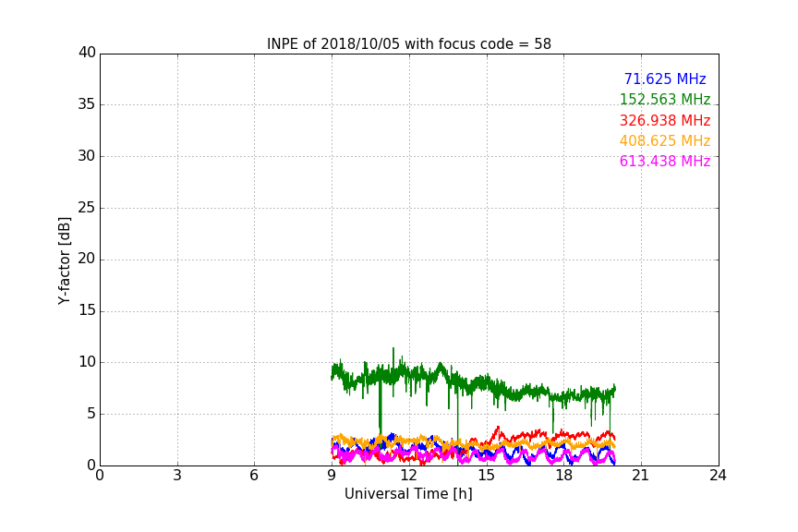The image size is (798, 532).
Task: Click the x-axis tick value 21
Action: (x=641, y=476)
